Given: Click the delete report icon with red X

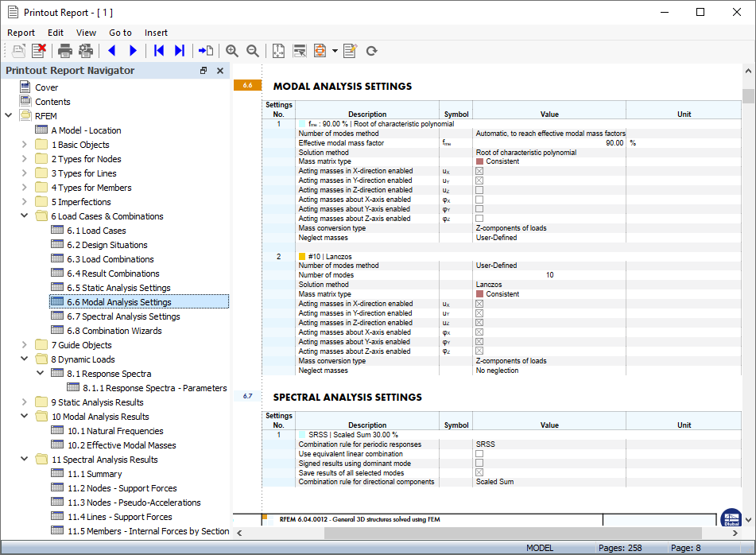Looking at the screenshot, I should [x=38, y=51].
